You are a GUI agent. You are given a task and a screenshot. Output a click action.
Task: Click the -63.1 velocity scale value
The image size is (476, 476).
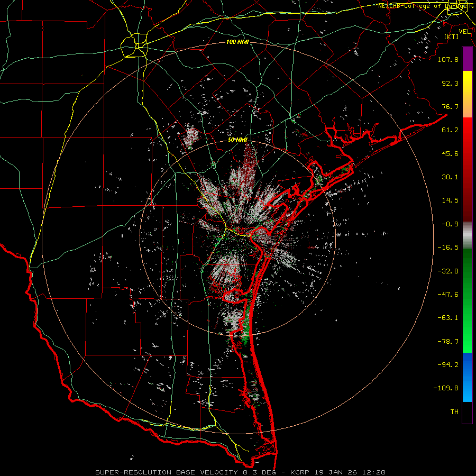tap(448, 318)
